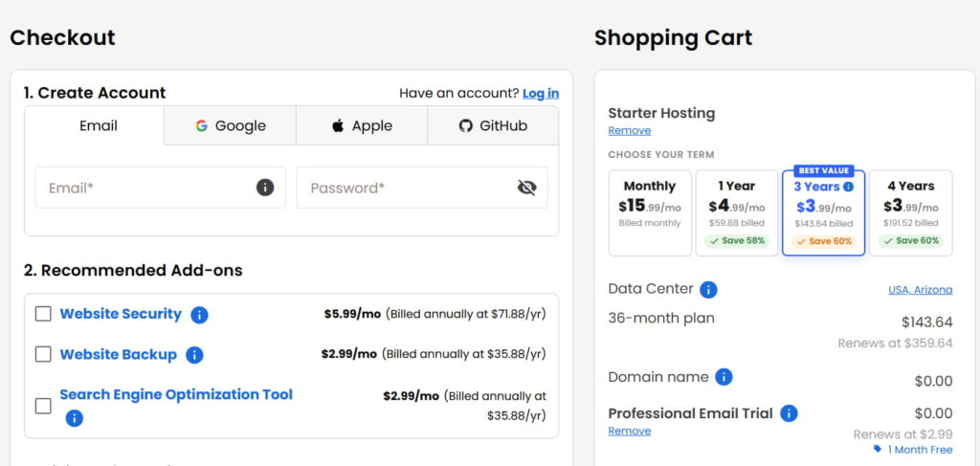This screenshot has height=466, width=980.
Task: Switch to the Google sign-up tab
Action: pyautogui.click(x=230, y=125)
